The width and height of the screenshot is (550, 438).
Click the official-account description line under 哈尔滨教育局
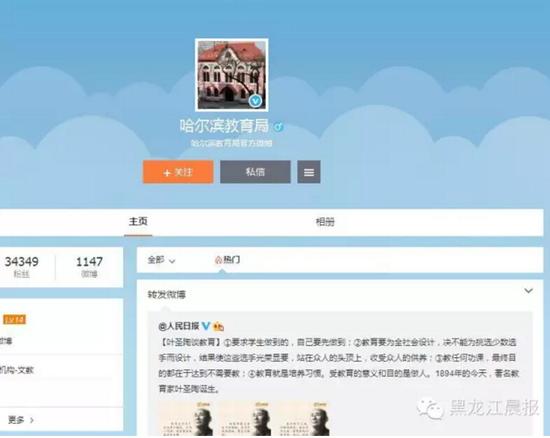pyautogui.click(x=232, y=143)
